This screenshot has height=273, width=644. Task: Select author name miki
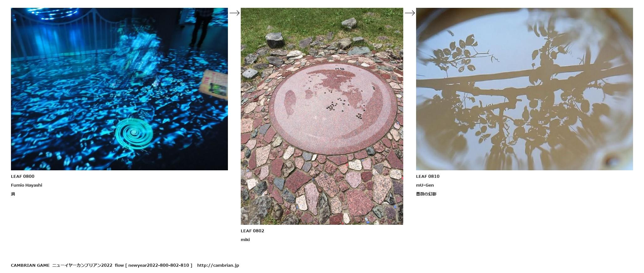[245, 240]
